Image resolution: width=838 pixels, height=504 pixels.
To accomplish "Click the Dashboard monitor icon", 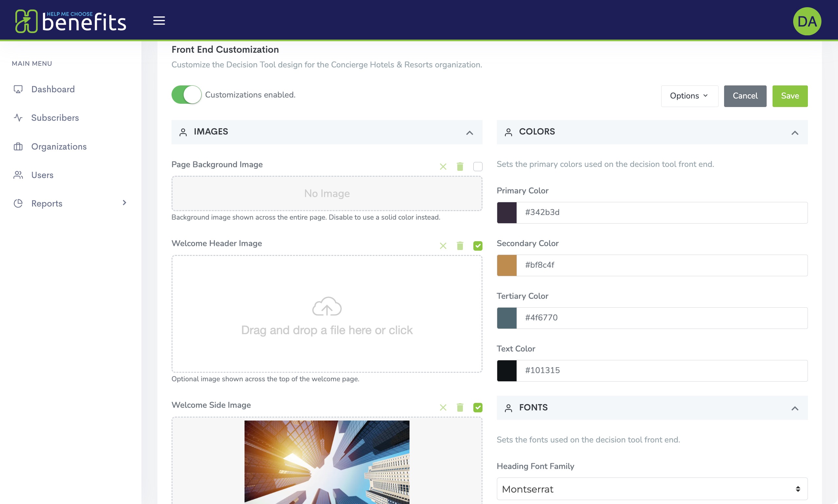I will (18, 89).
